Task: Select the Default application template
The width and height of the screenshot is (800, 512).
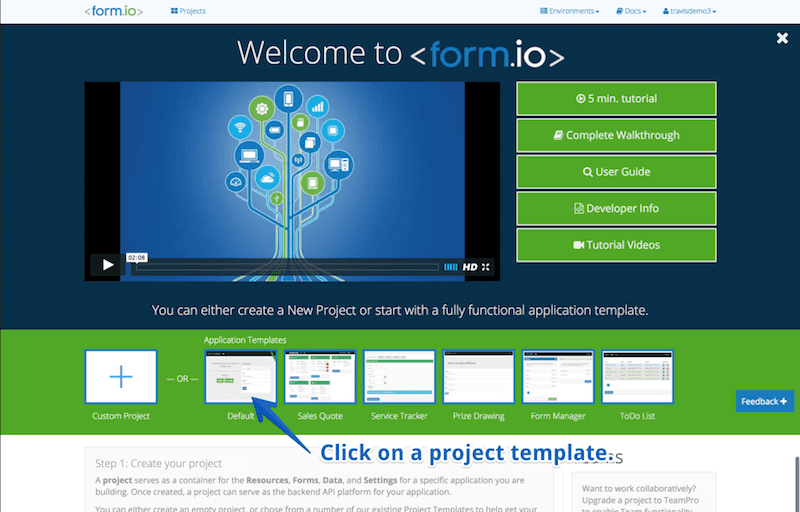Action: pyautogui.click(x=241, y=376)
